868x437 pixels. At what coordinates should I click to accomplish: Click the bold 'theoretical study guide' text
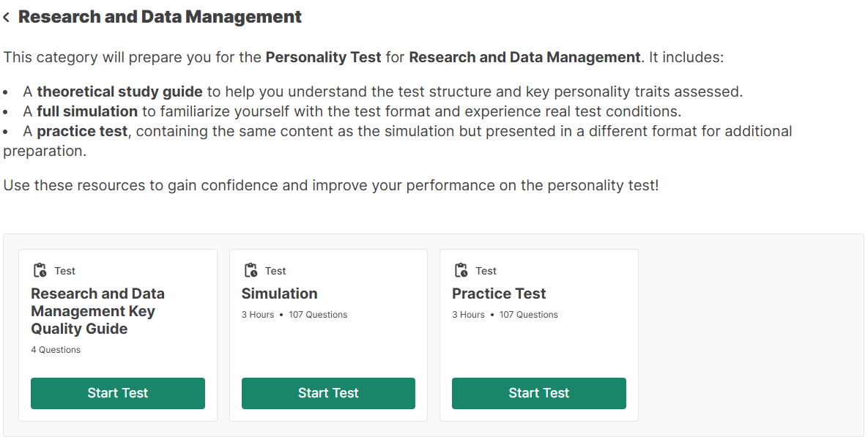coord(119,92)
